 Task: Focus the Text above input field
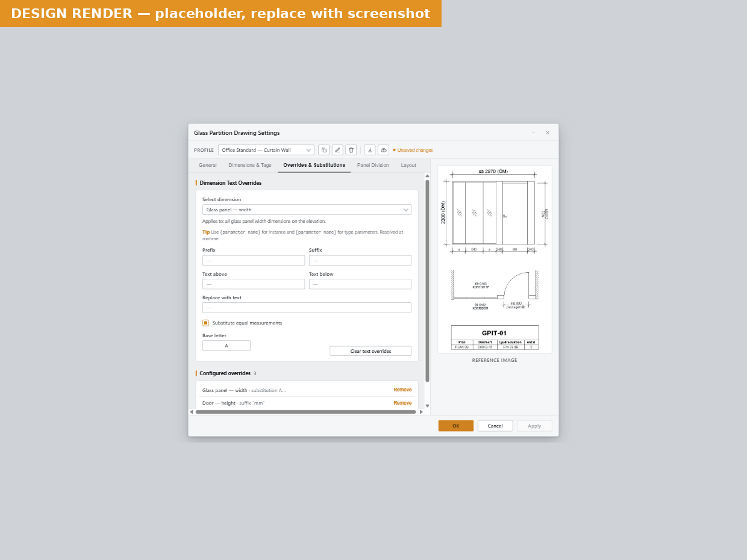(254, 284)
